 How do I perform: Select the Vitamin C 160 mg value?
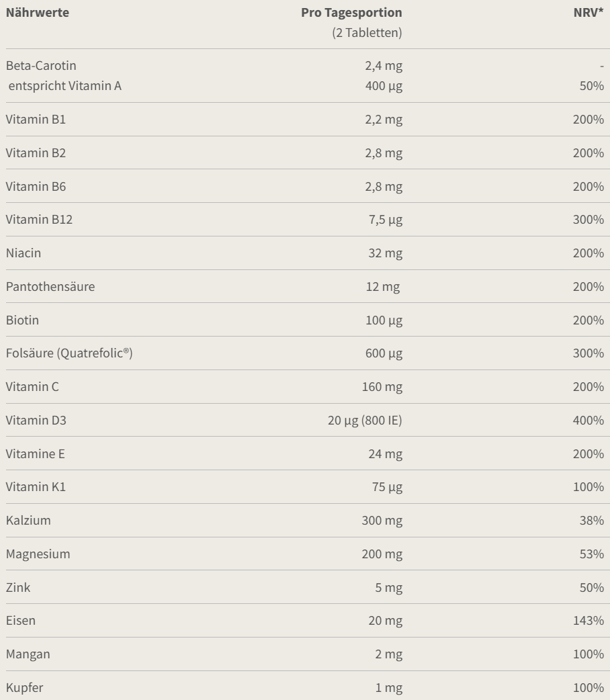pyautogui.click(x=382, y=386)
